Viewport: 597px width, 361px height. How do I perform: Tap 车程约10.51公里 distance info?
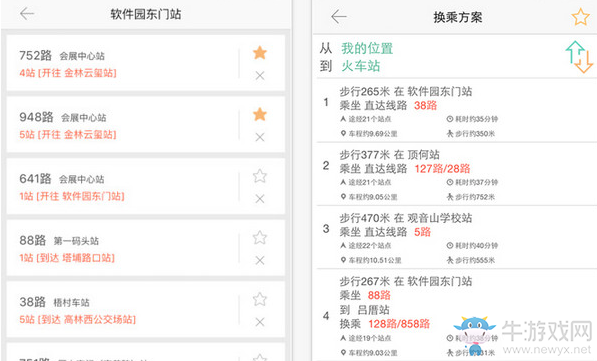(x=371, y=260)
